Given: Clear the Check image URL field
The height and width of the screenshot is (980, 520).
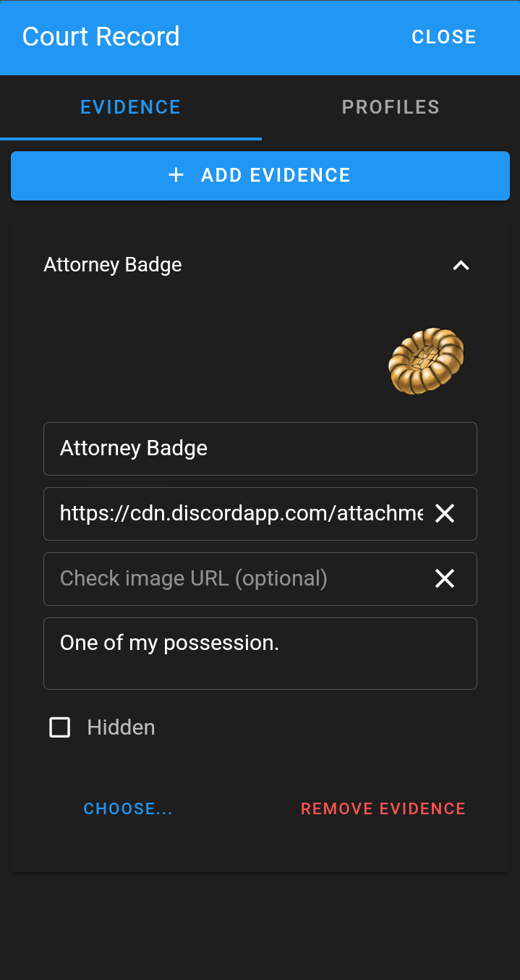Looking at the screenshot, I should tap(444, 579).
